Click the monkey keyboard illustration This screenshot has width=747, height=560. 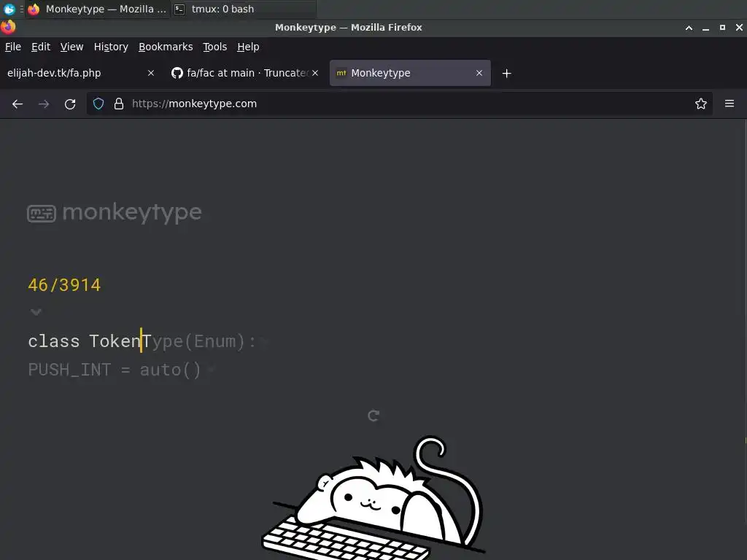(x=373, y=497)
